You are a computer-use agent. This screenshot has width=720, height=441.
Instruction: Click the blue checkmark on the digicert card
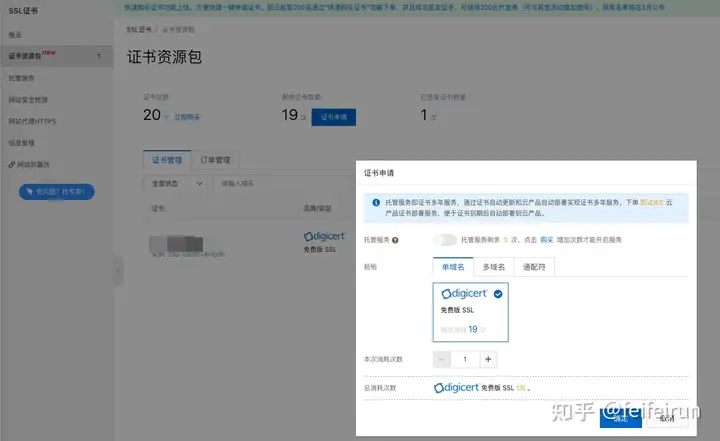[498, 294]
